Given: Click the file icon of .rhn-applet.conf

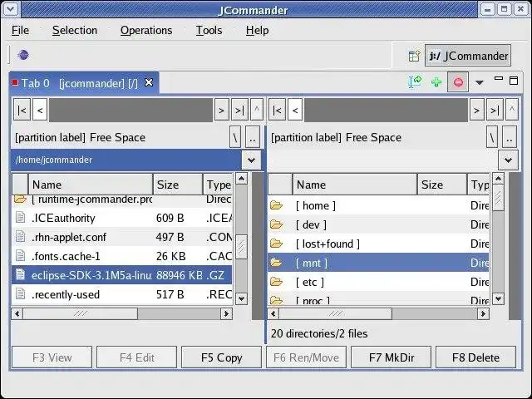Looking at the screenshot, I should pos(20,236).
